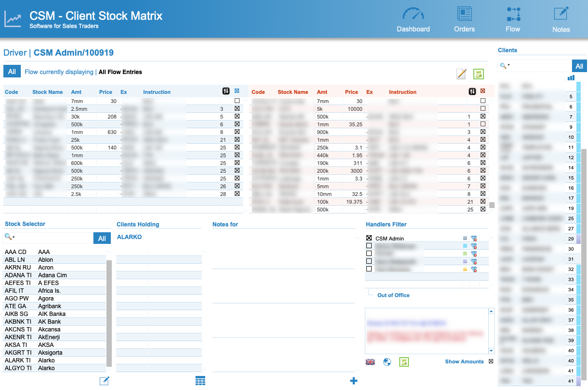The width and height of the screenshot is (588, 390).
Task: Click the magnifier icon in Stock Selector search
Action: point(8,238)
